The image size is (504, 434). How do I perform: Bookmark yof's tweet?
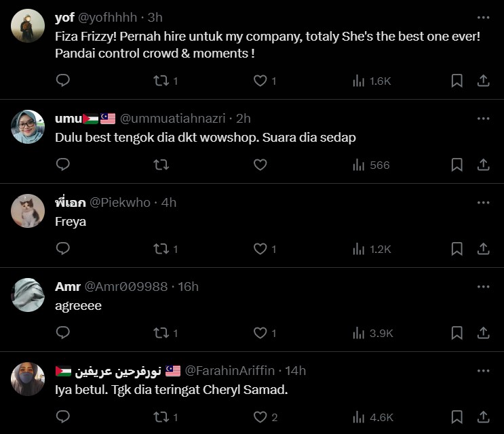click(x=457, y=81)
